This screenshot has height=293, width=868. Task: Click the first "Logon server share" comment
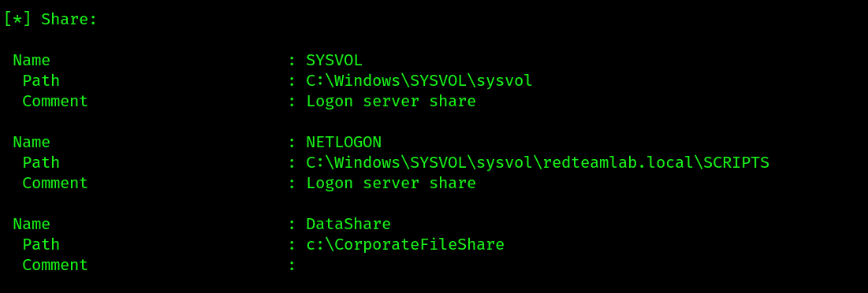pyautogui.click(x=391, y=101)
